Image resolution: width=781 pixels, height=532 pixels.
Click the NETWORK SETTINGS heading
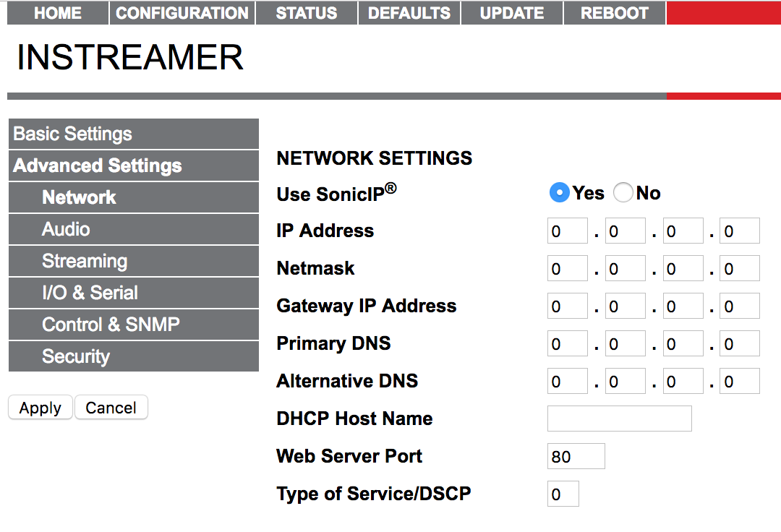[x=375, y=158]
